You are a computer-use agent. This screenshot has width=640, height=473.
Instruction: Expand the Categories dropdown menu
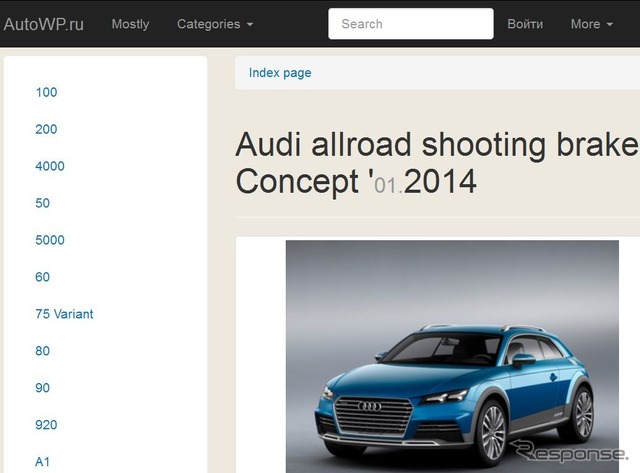click(x=215, y=24)
